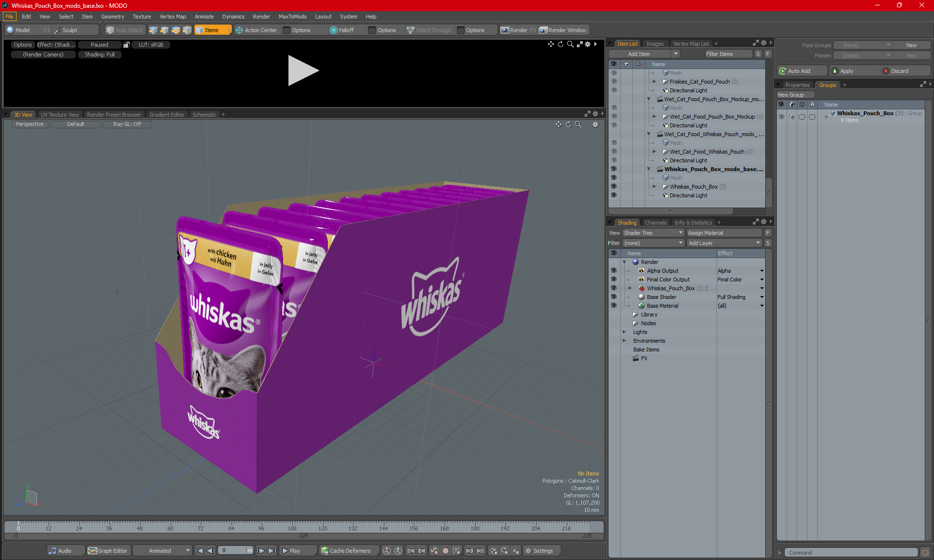Expand the Friskies_Cat_Food_Pouch tree item
934x560 pixels.
[654, 82]
